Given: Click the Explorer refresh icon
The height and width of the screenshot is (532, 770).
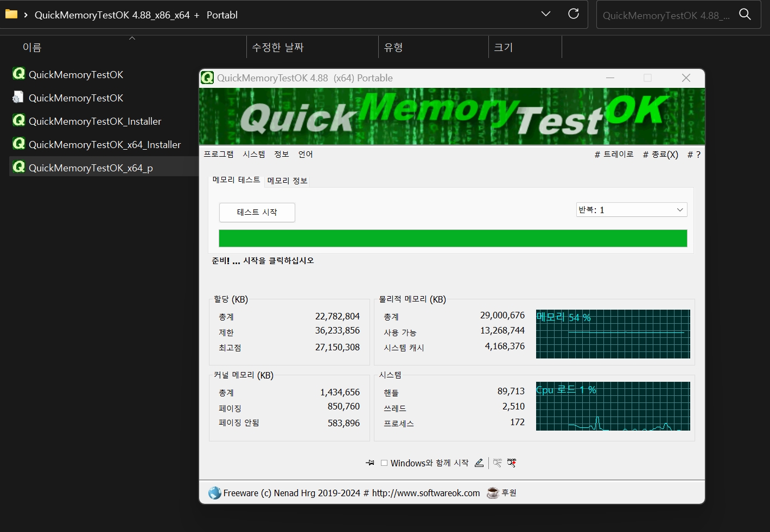Looking at the screenshot, I should (x=574, y=14).
